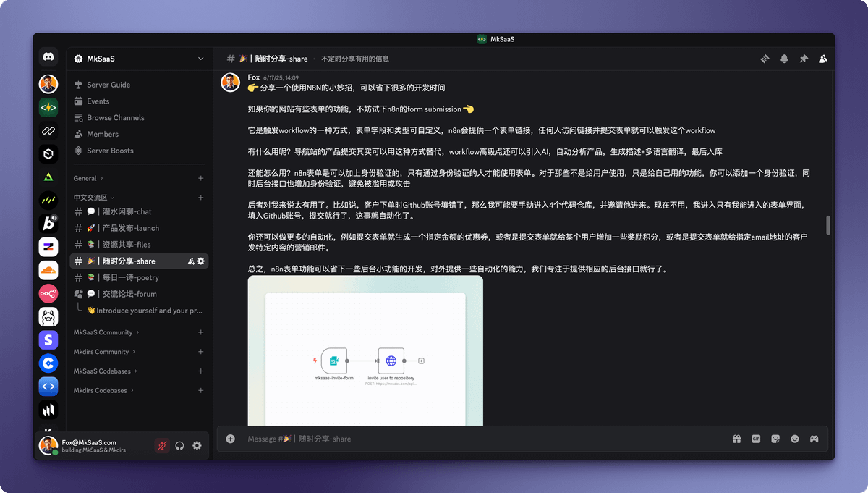Open the Fox@MkSaaS.com user panel

click(x=93, y=446)
